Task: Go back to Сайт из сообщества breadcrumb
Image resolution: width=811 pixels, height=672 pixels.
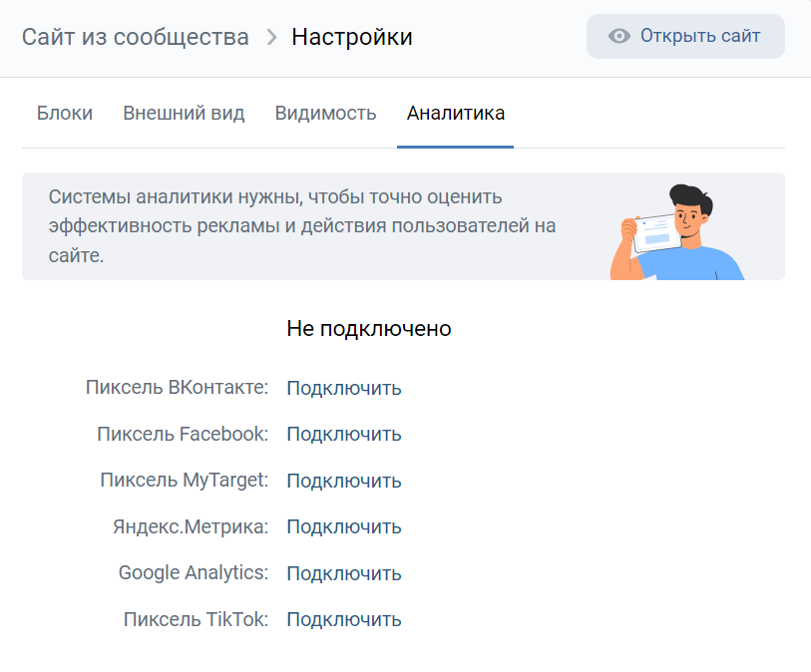Action: [136, 37]
